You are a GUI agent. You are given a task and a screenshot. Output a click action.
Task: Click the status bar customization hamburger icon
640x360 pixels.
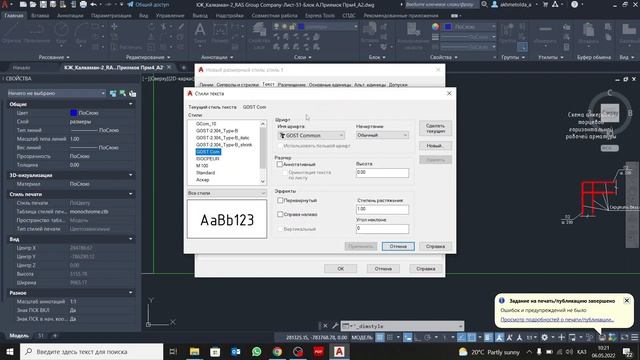click(x=635, y=337)
